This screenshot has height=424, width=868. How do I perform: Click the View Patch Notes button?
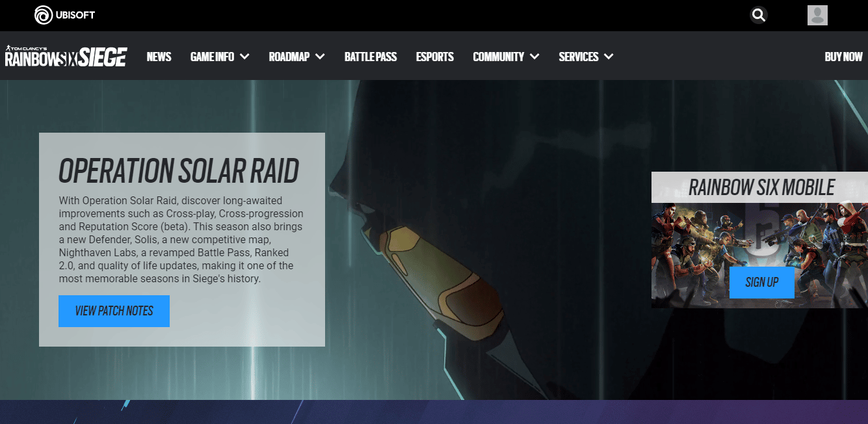(x=114, y=311)
